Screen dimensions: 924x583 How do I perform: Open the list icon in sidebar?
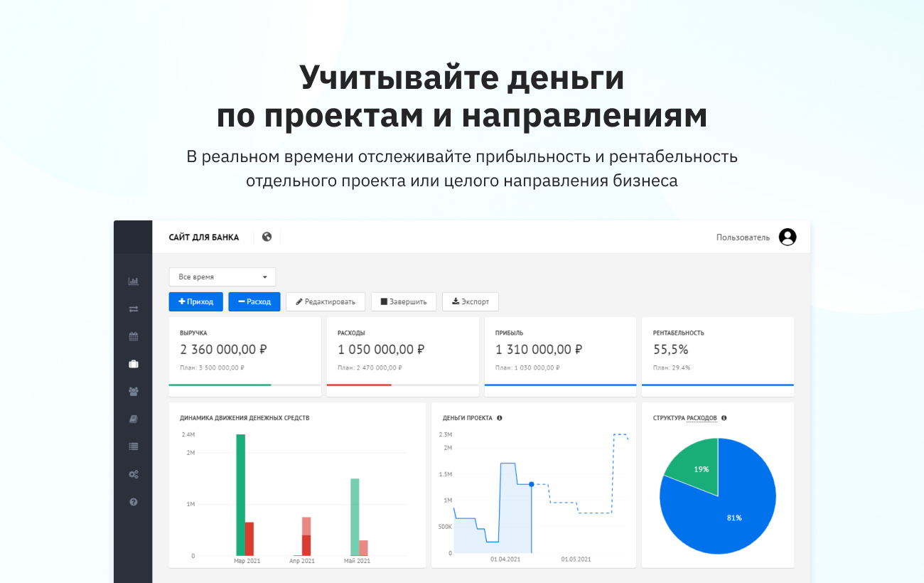click(133, 446)
